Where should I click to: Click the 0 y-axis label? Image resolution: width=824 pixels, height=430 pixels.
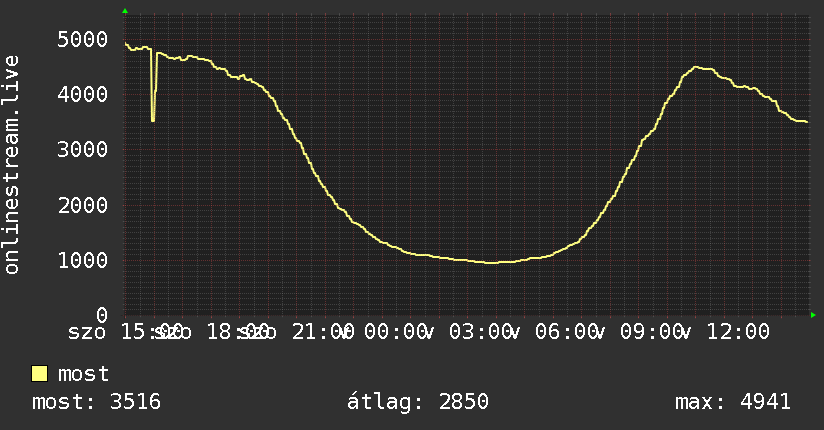(x=102, y=315)
